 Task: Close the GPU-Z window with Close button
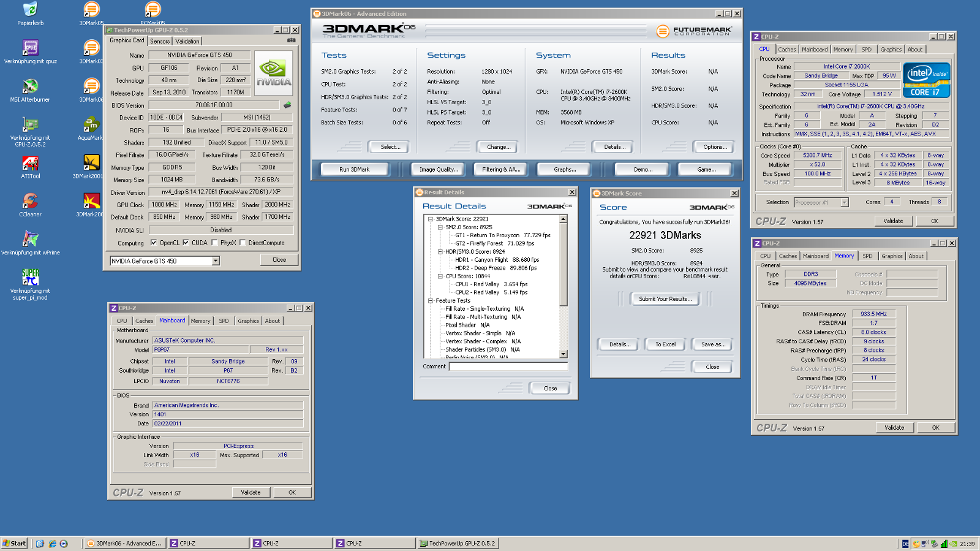279,260
